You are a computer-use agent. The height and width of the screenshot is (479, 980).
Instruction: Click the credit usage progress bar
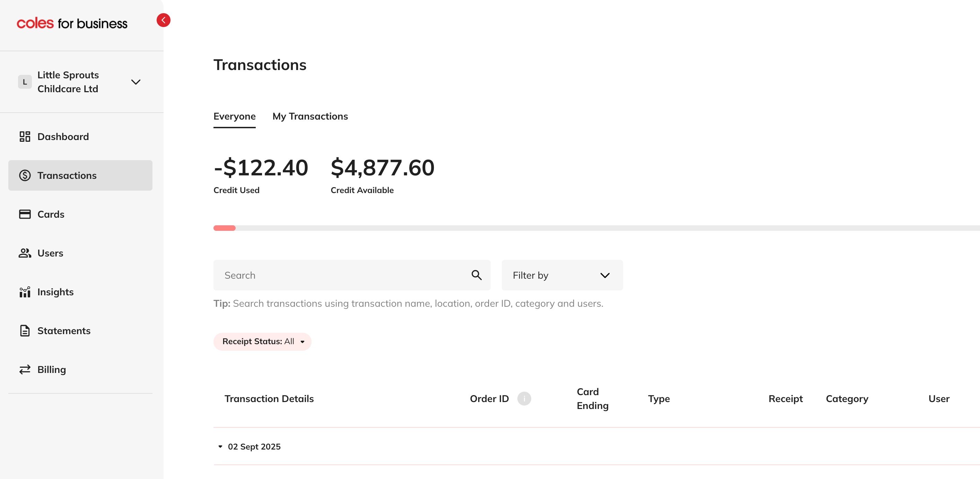pyautogui.click(x=596, y=228)
